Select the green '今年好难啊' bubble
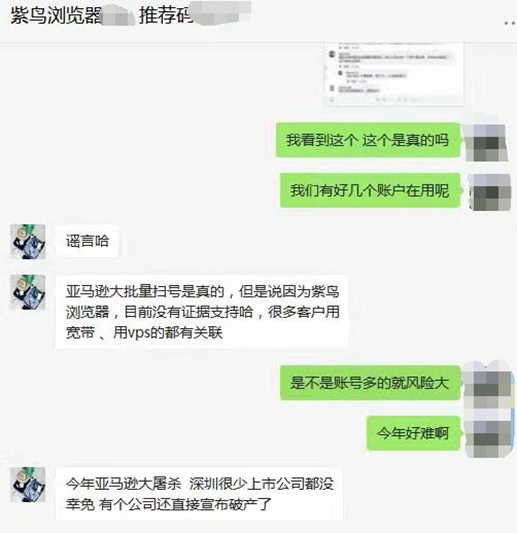The image size is (517, 533). 413,433
